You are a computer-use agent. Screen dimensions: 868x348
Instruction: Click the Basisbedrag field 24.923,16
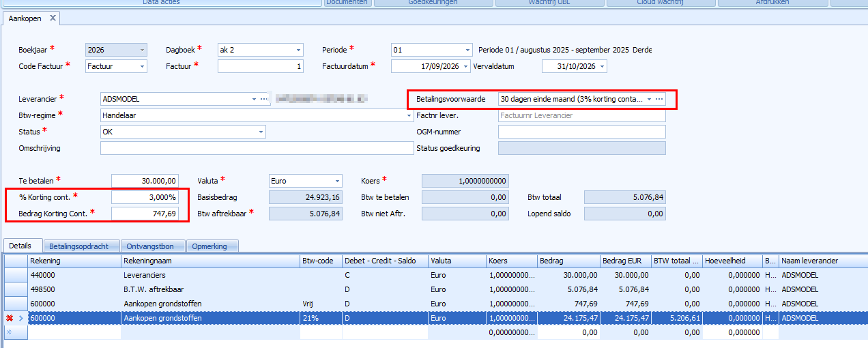click(305, 197)
